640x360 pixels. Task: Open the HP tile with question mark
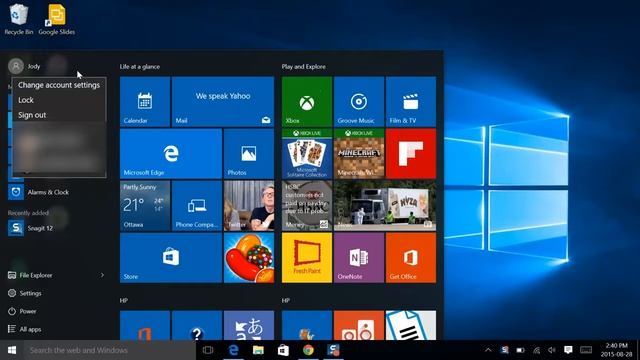point(197,325)
